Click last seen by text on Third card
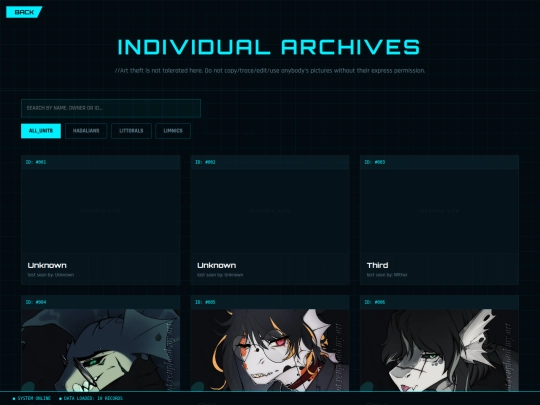The height and width of the screenshot is (405, 540). (x=387, y=275)
